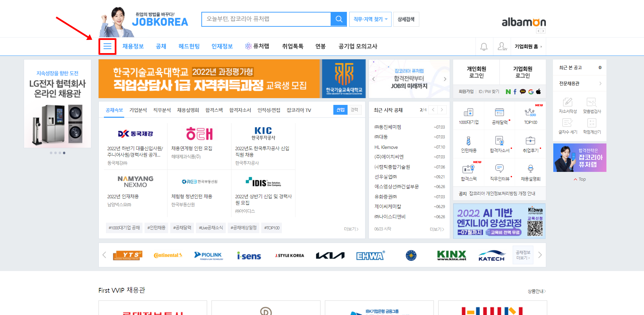The width and height of the screenshot is (644, 315).
Task: Open the MY profile icon
Action: pyautogui.click(x=502, y=46)
